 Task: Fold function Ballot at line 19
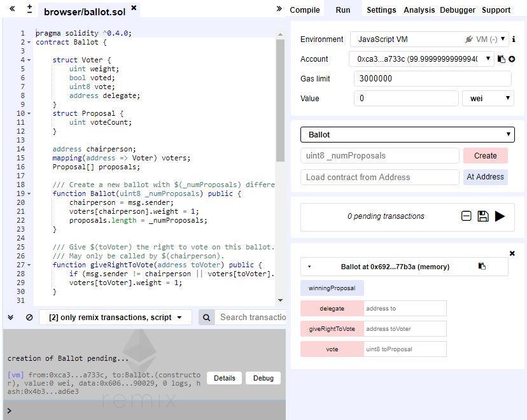coord(29,194)
